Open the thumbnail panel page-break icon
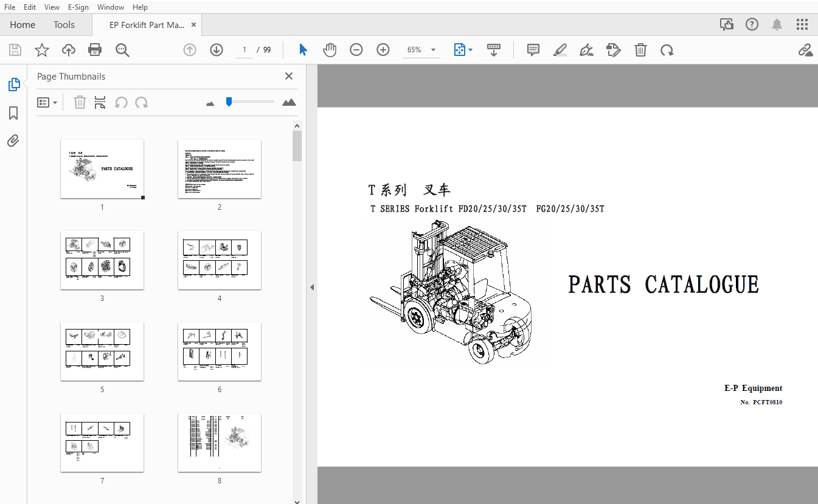Viewport: 818px width, 504px height. tap(100, 102)
